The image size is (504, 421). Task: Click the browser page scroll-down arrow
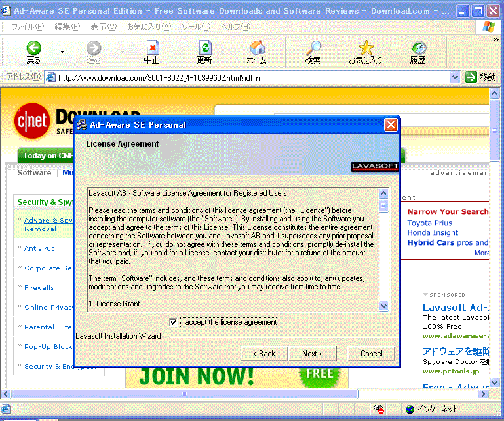pos(494,383)
